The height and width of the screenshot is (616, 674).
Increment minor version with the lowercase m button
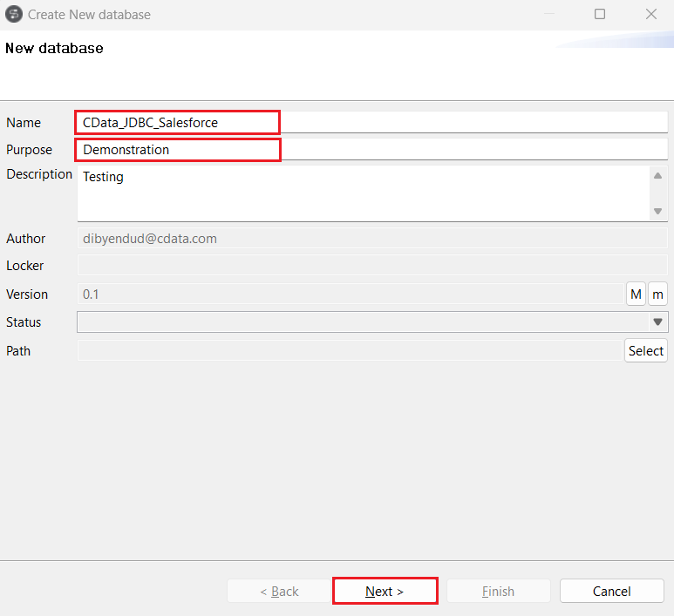(657, 294)
